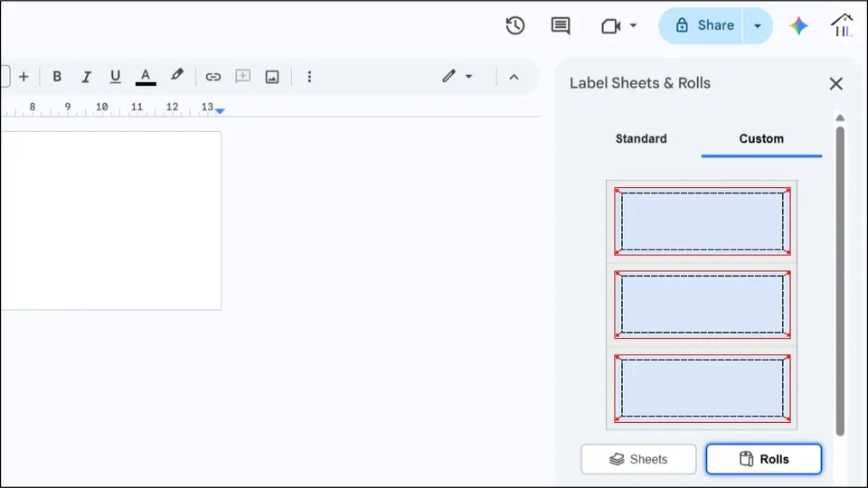Select the middle label preview
Viewport: 868px width, 488px height.
702,305
